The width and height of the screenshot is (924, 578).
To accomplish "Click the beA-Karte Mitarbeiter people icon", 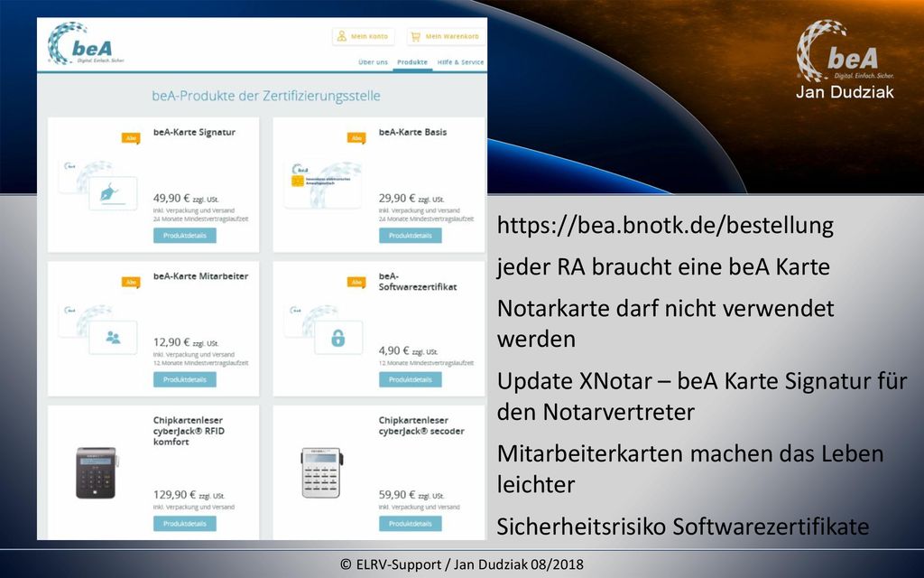I will [x=113, y=338].
